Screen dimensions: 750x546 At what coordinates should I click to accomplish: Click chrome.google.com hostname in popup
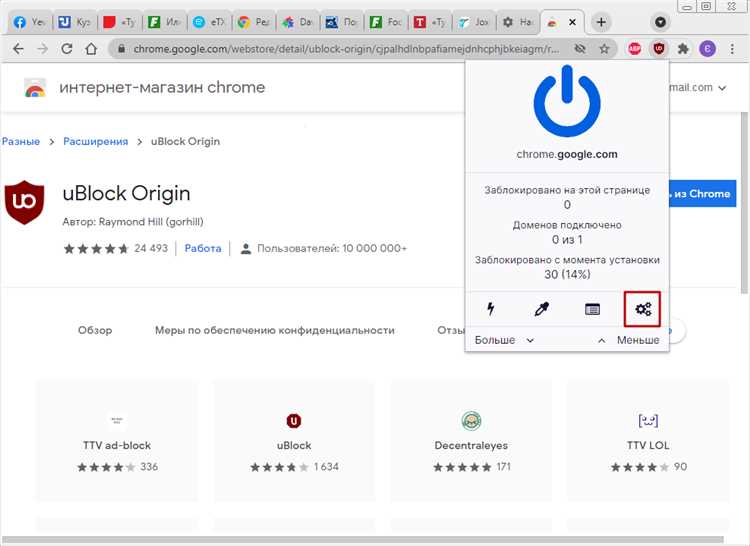567,154
